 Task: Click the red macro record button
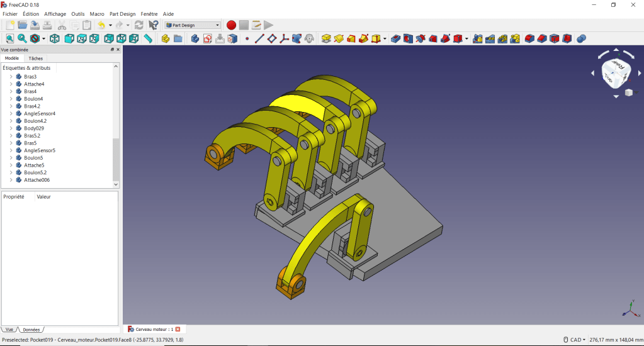pos(231,25)
